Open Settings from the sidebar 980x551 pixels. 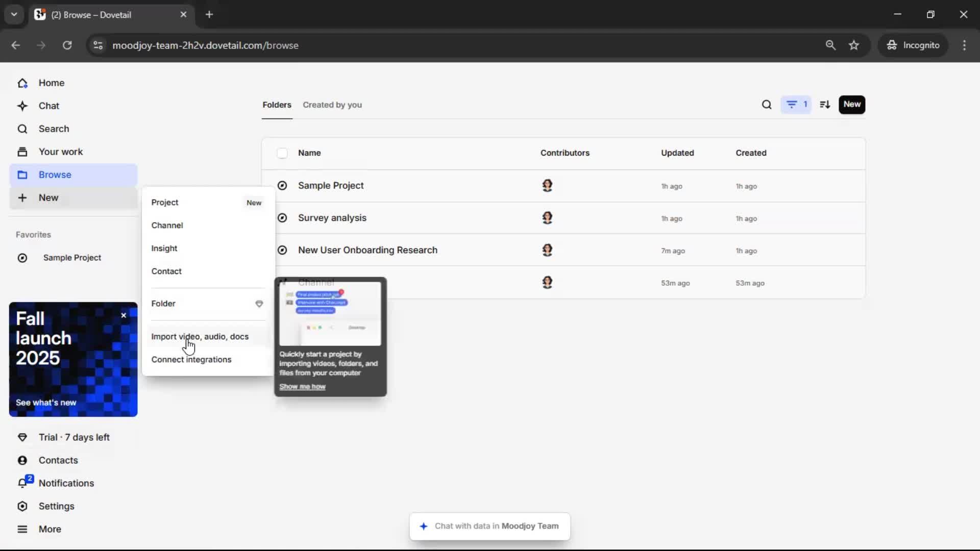pos(56,506)
